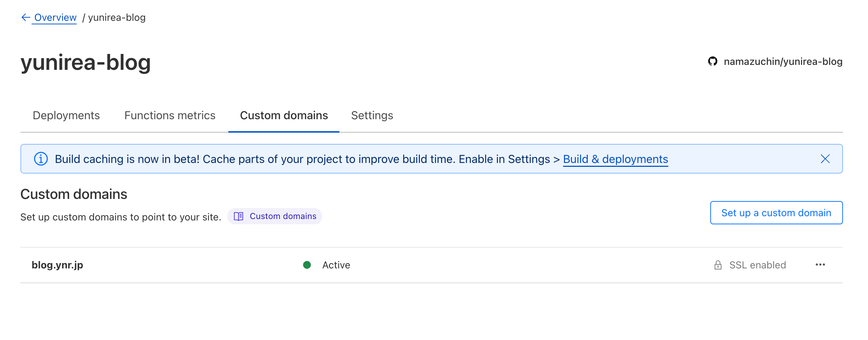Click the SSL lock icon
Screen dimensions: 868x340
coord(718,265)
